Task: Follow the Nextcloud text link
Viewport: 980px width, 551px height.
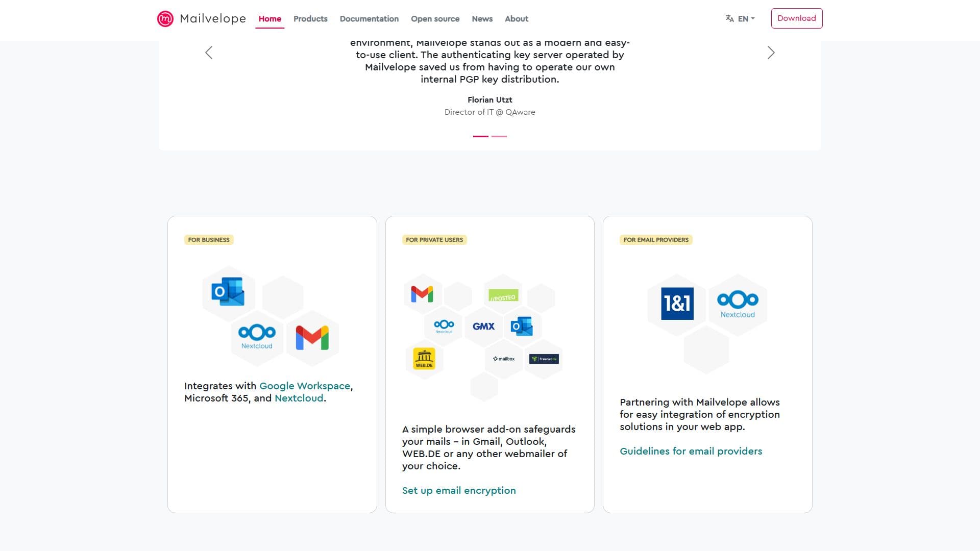Action: 299,398
